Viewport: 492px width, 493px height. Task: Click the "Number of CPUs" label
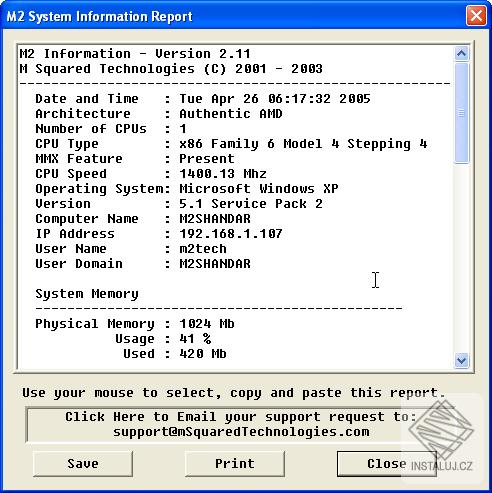click(91, 129)
